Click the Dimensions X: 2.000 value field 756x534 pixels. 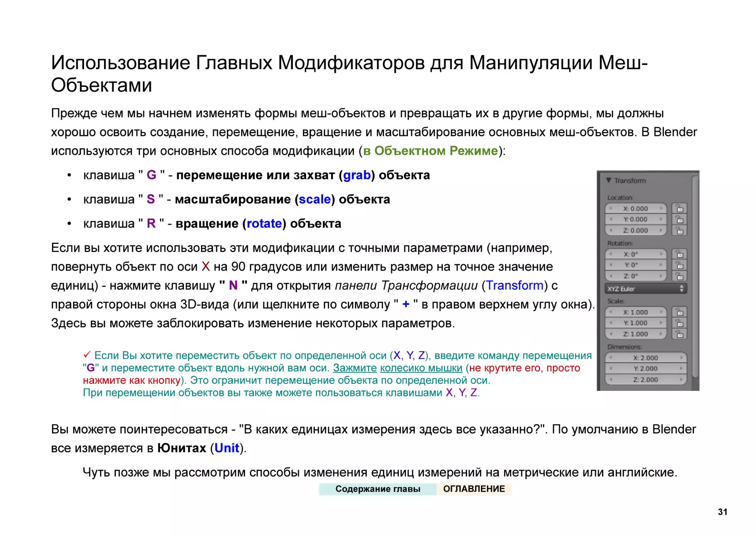coord(646,358)
